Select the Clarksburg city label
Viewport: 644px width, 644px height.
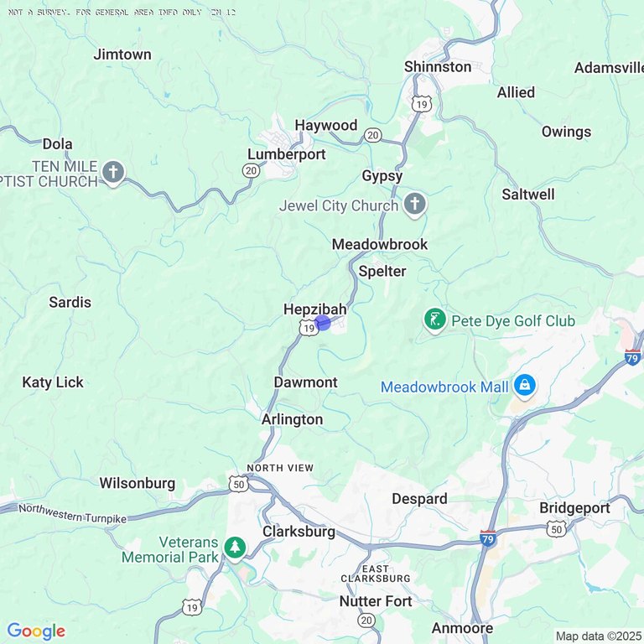point(299,532)
